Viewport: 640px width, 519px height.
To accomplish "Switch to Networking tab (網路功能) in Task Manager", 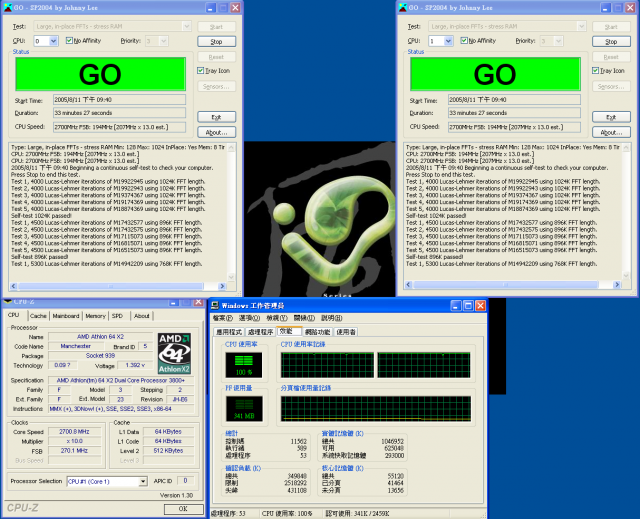I will coord(318,332).
